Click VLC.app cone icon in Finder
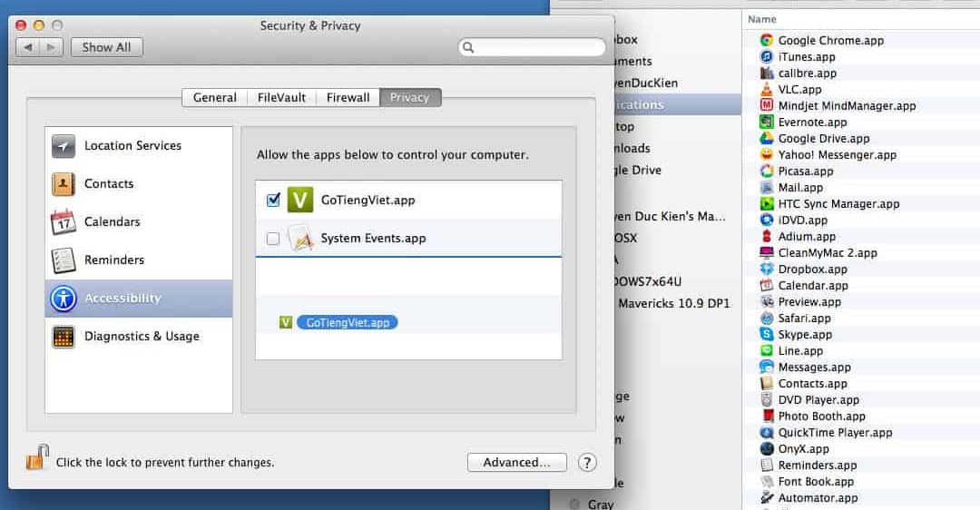This screenshot has height=510, width=980. 766,89
